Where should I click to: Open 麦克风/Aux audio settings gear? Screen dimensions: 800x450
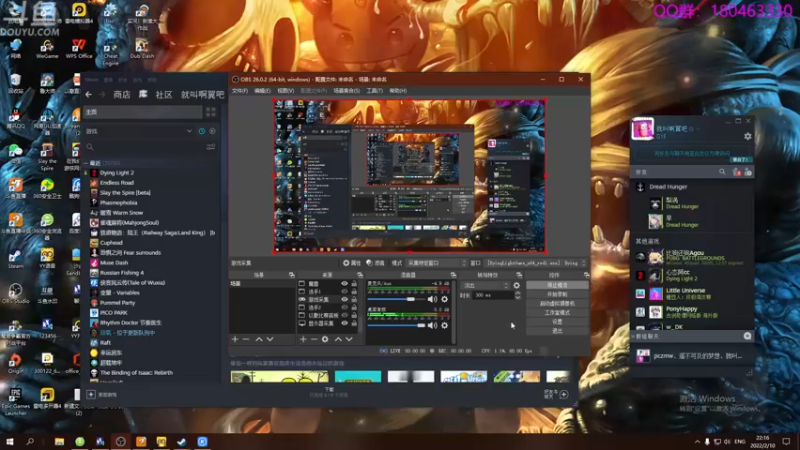click(444, 299)
